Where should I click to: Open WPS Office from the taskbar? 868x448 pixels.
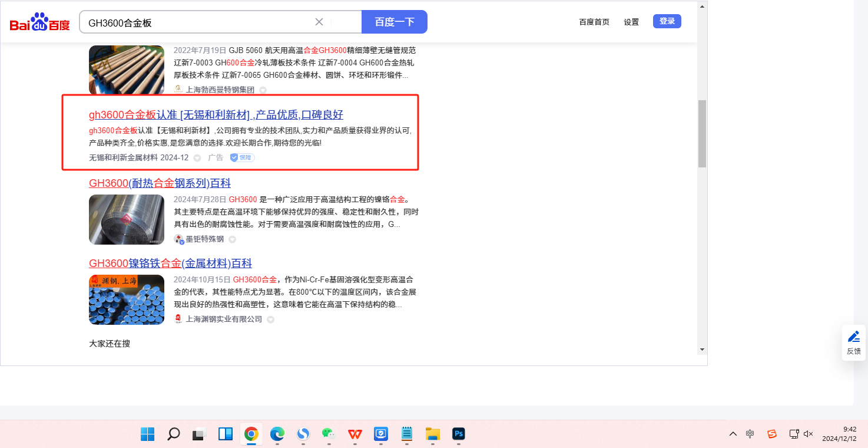[355, 434]
